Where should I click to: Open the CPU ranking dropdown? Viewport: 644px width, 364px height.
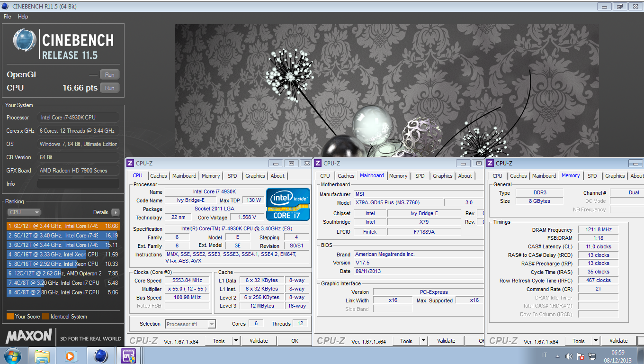tap(24, 212)
